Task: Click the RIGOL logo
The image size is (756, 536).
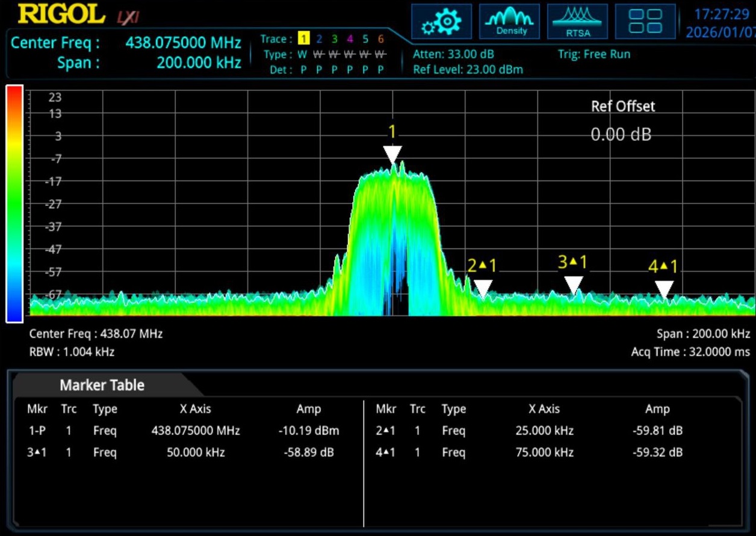Action: (x=61, y=14)
